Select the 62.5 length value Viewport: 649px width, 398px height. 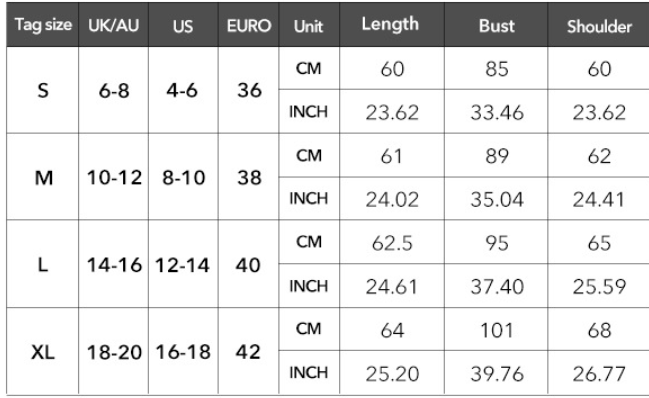[x=392, y=242]
